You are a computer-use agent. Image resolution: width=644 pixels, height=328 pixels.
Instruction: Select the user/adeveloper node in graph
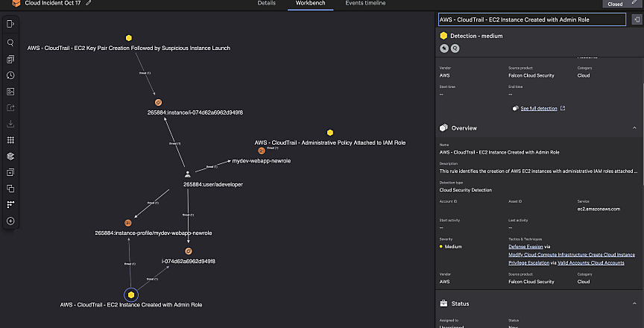(x=187, y=174)
